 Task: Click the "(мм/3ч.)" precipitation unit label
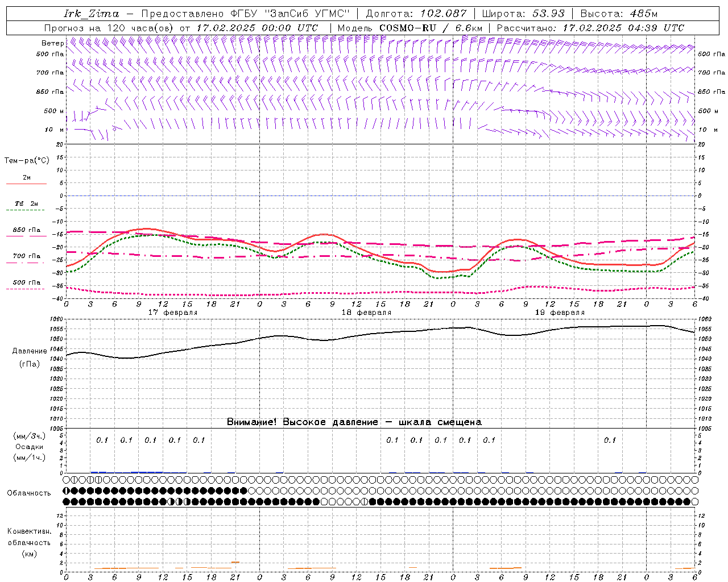[30, 436]
